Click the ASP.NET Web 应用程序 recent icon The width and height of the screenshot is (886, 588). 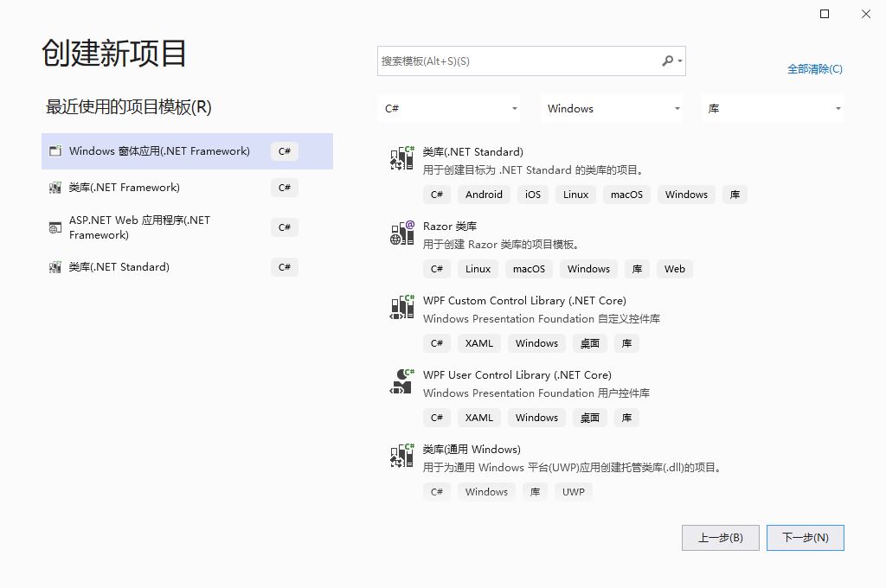[x=55, y=227]
